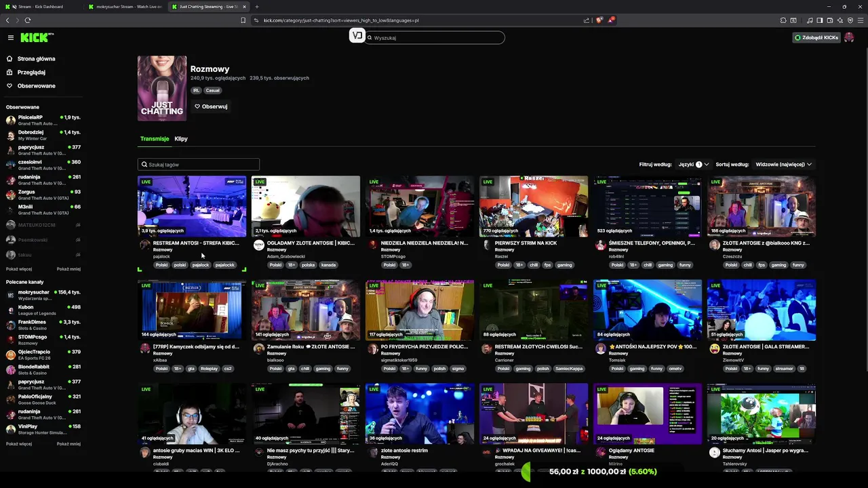Click ZiemowitV channel avatar icon

714,349
